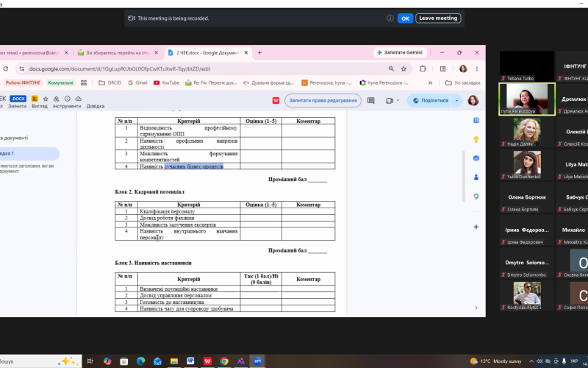Switch to the 'Ви збираєтесь перейти' tab
The width and height of the screenshot is (588, 368).
[118, 53]
